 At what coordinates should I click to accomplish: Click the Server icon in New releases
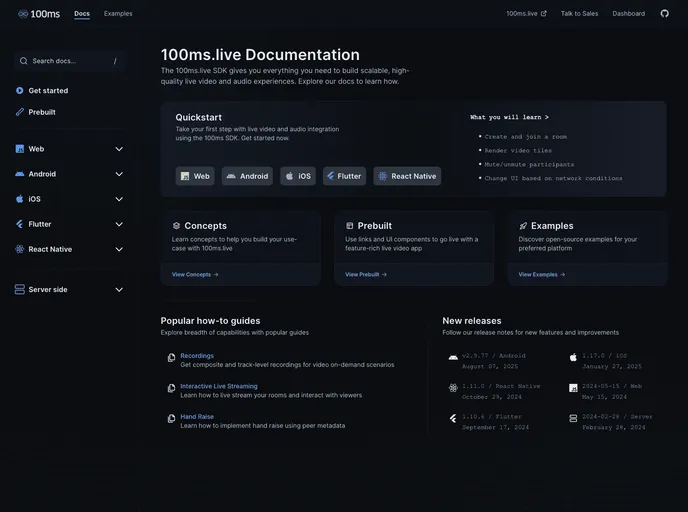573,419
